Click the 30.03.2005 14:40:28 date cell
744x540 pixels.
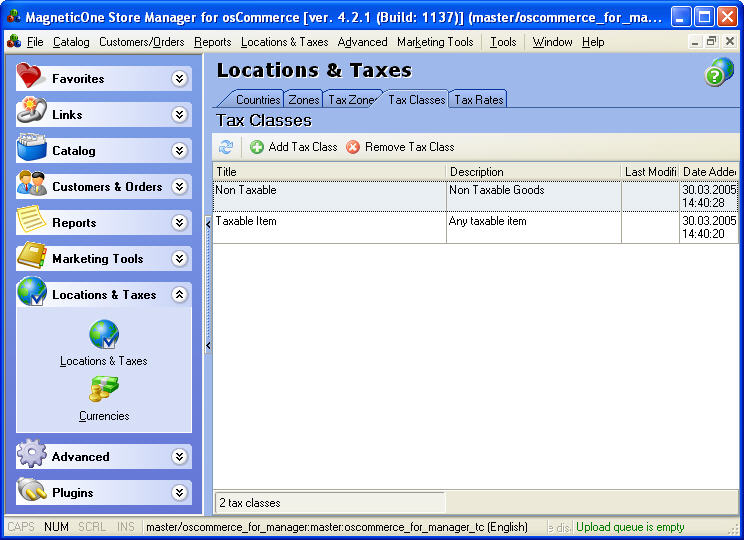pyautogui.click(x=708, y=196)
